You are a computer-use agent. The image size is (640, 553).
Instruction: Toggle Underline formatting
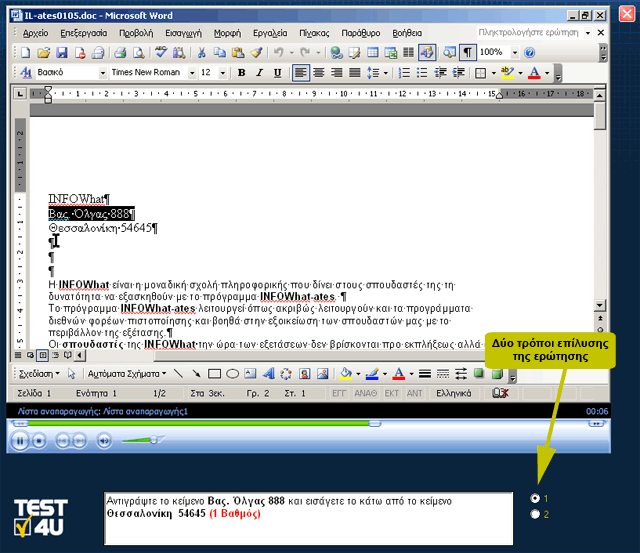point(278,73)
